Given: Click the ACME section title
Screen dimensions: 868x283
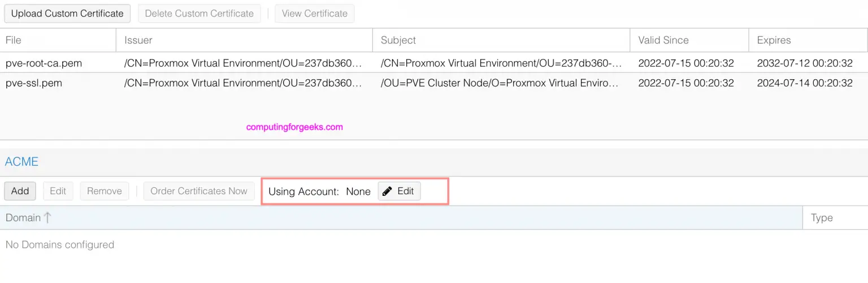Looking at the screenshot, I should pyautogui.click(x=21, y=162).
